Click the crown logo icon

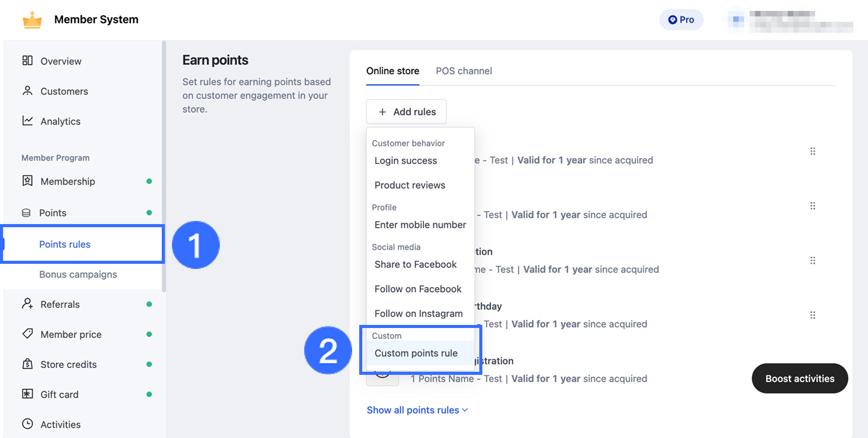coord(32,20)
